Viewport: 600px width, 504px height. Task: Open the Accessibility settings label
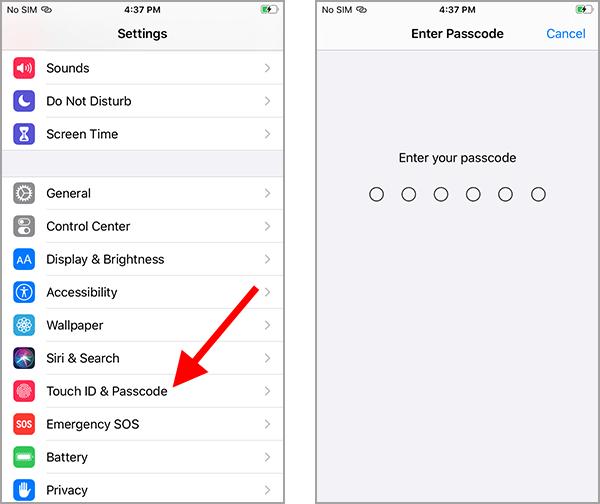(x=82, y=292)
